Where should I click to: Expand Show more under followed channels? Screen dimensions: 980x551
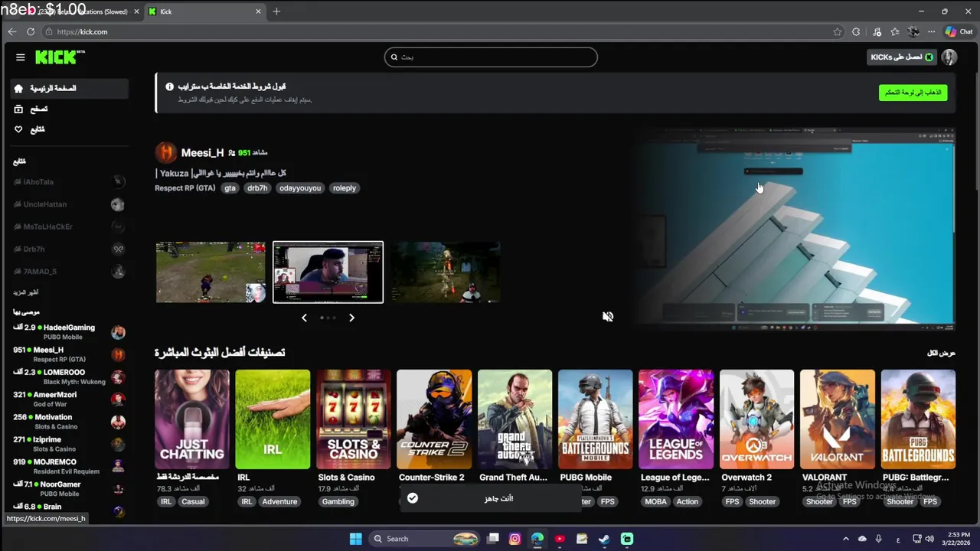coord(25,292)
